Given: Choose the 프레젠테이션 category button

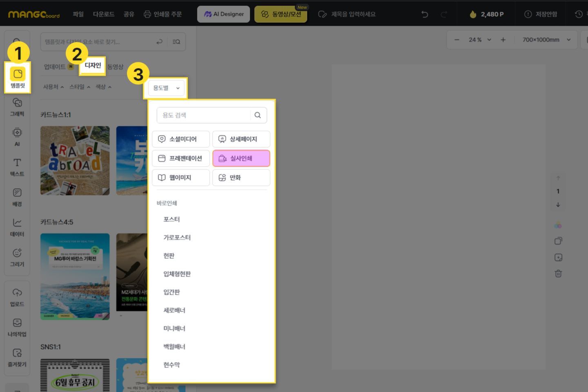Looking at the screenshot, I should point(181,158).
